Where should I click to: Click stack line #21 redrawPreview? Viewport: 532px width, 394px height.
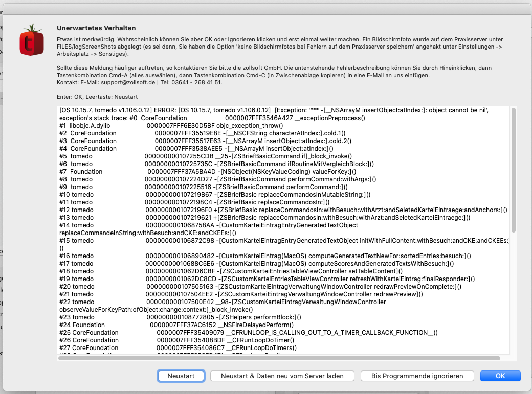pos(241,294)
